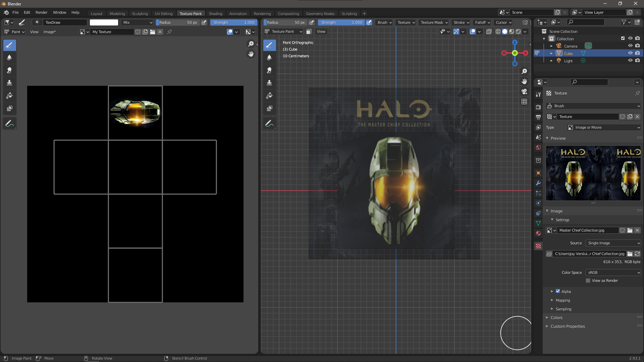
Task: Select the Clone tool in the image editor
Action: coord(9,83)
